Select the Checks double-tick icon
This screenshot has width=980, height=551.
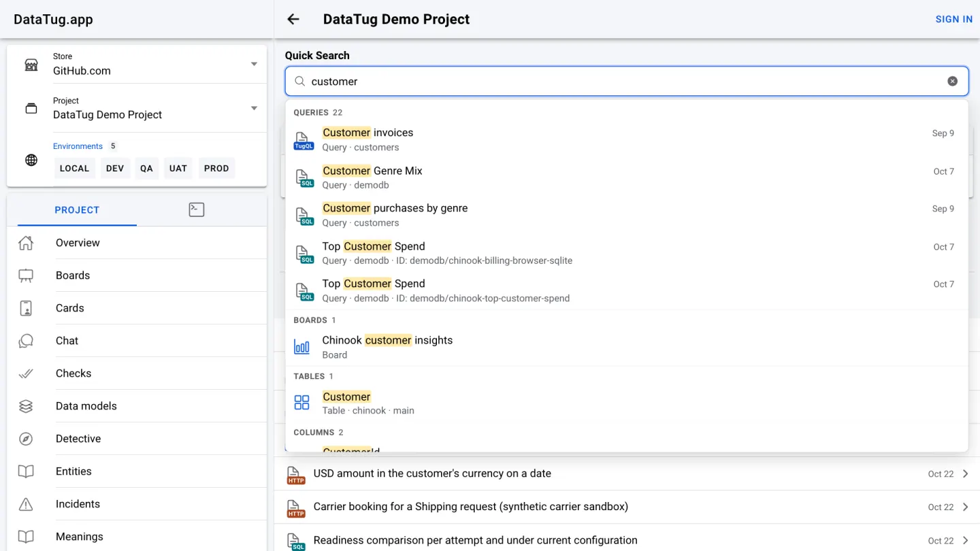tap(26, 373)
